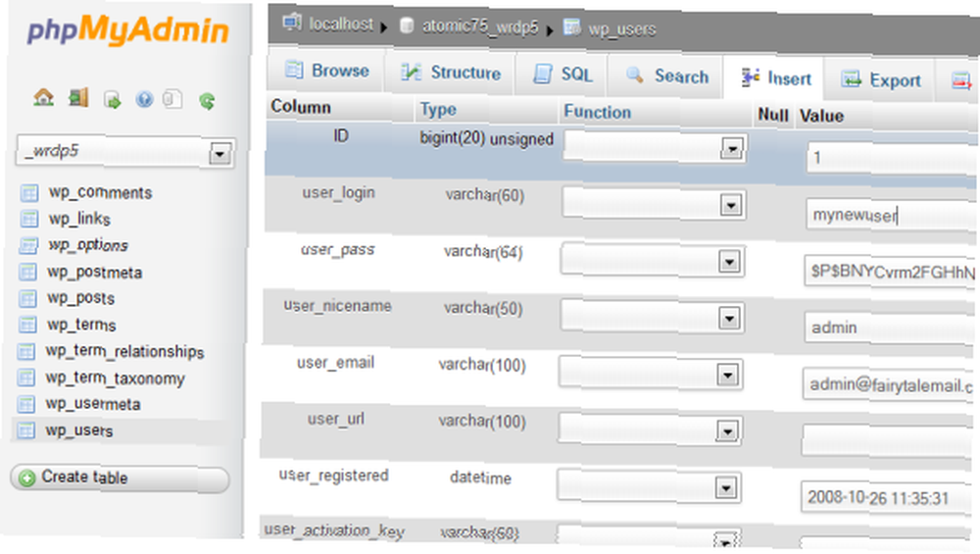
Task: Click the wp_postmeta table icon
Action: [27, 272]
